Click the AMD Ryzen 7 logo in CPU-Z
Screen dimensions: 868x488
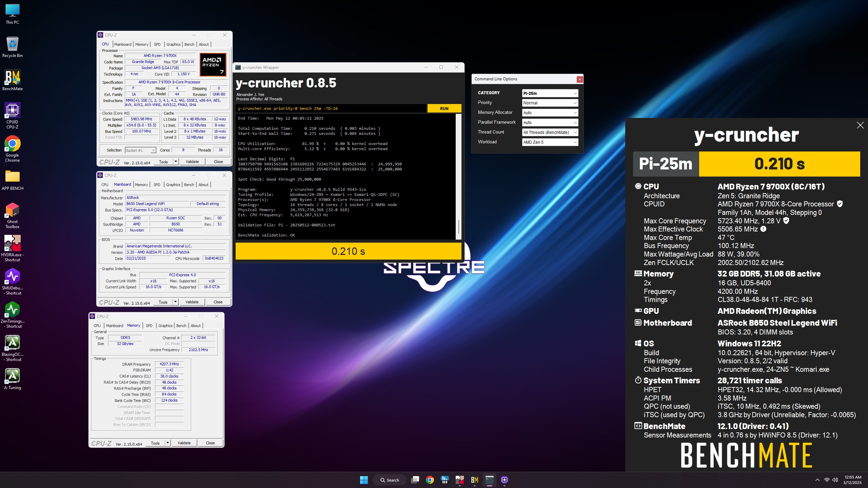(213, 64)
